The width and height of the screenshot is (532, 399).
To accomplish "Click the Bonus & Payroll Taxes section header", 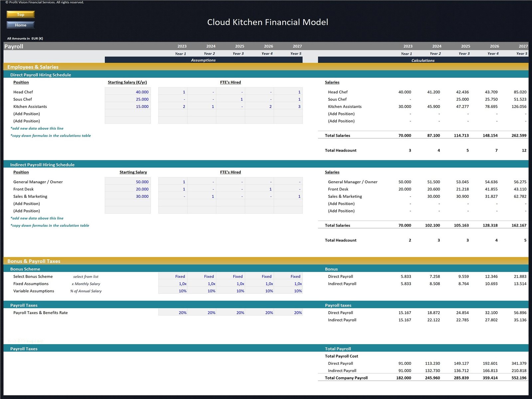I will point(34,261).
